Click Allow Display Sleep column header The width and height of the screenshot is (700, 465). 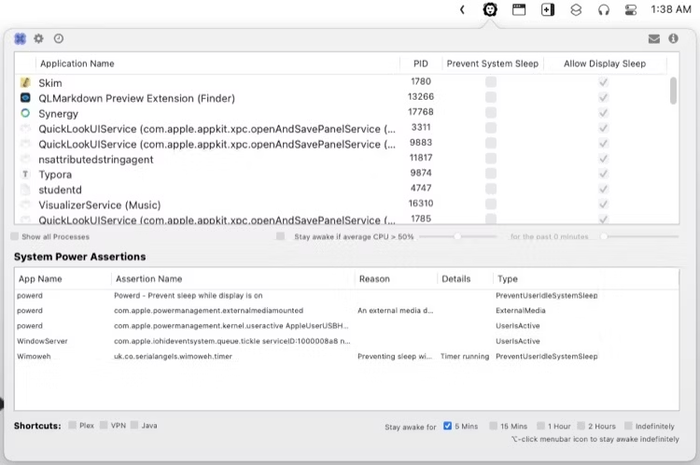(604, 63)
